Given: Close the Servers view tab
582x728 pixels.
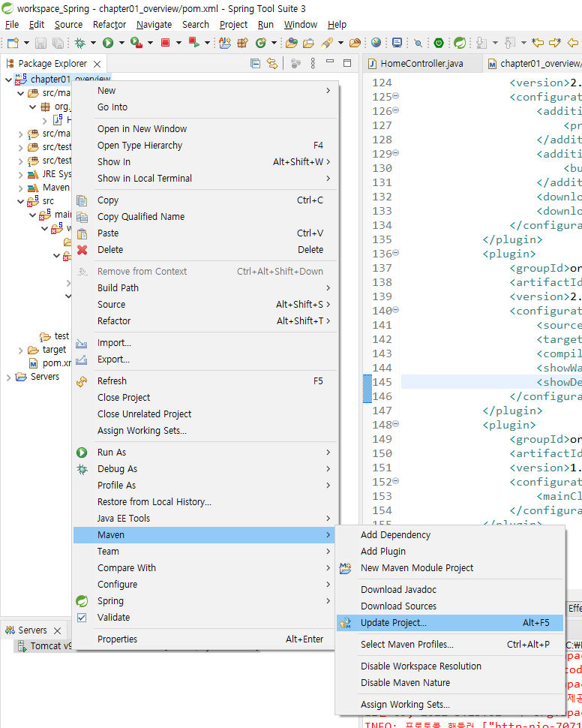Looking at the screenshot, I should click(57, 630).
